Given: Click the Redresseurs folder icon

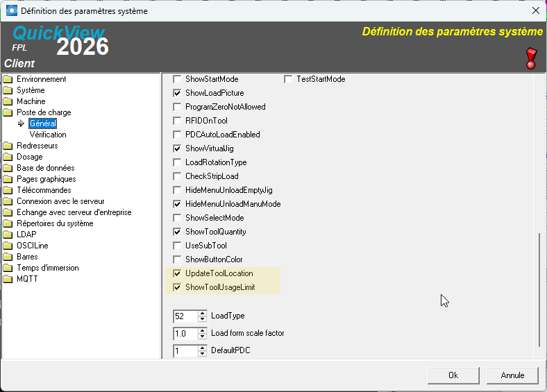Looking at the screenshot, I should 8,146.
